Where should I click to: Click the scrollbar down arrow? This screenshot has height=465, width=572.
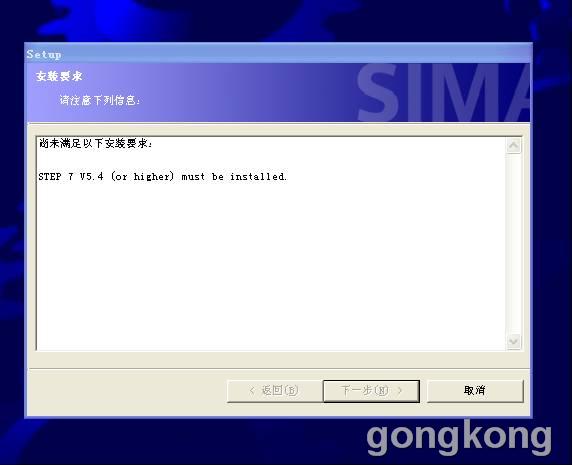click(514, 342)
